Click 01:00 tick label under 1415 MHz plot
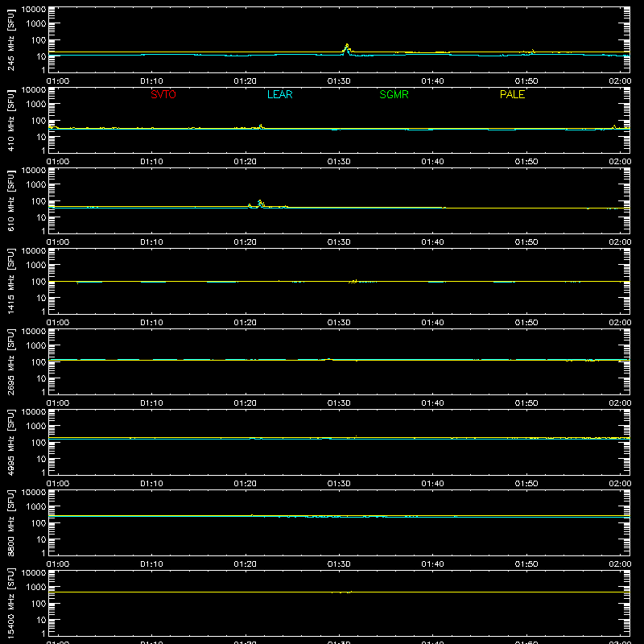Viewport: 644px width, 644px height. pyautogui.click(x=58, y=323)
